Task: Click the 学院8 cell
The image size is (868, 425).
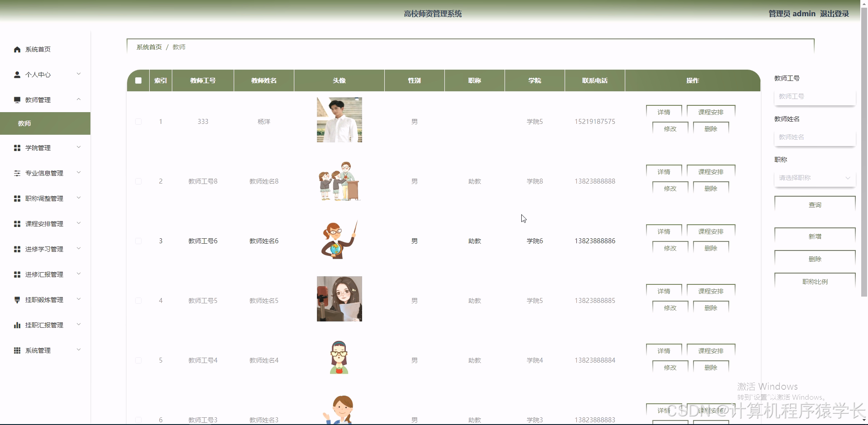Action: tap(535, 181)
